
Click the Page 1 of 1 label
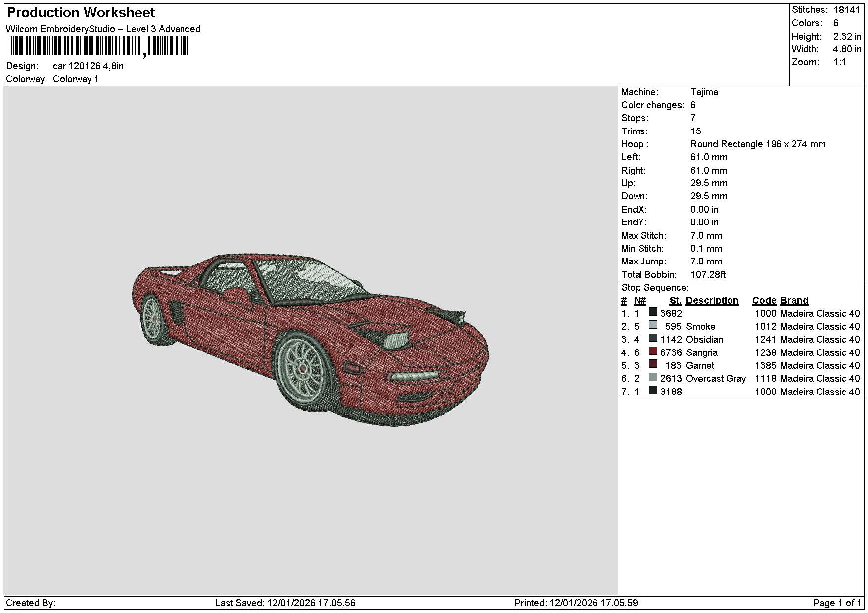[x=837, y=603]
